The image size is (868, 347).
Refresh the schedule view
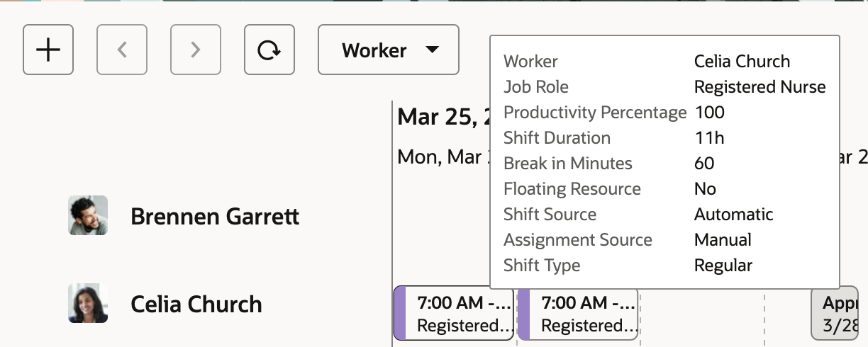[269, 50]
